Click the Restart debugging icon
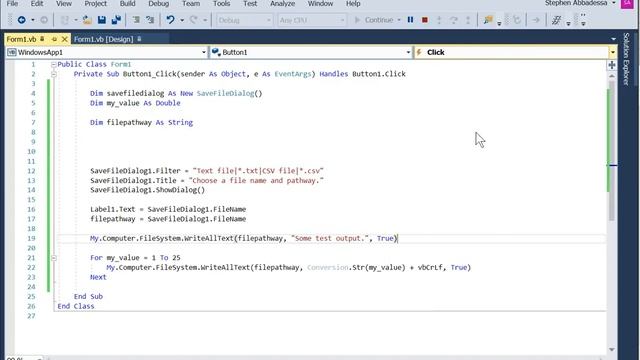Viewport: 640px width, 360px height. point(517,20)
